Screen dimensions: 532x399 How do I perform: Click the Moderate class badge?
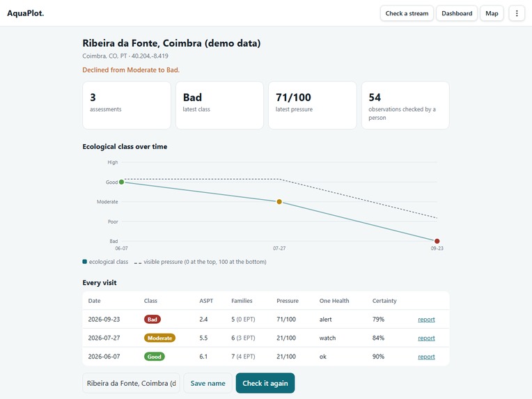[159, 338]
